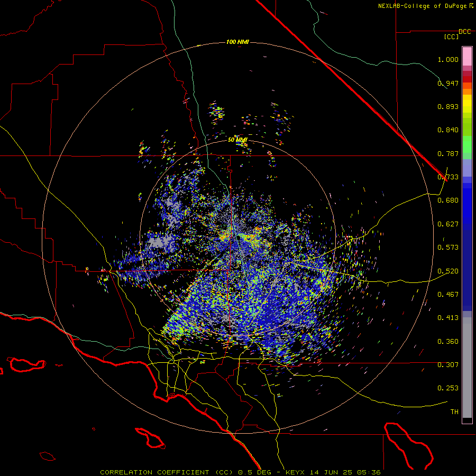This screenshot has width=476, height=476.
Task: Select the 0.627 scale value
Action: click(x=448, y=224)
